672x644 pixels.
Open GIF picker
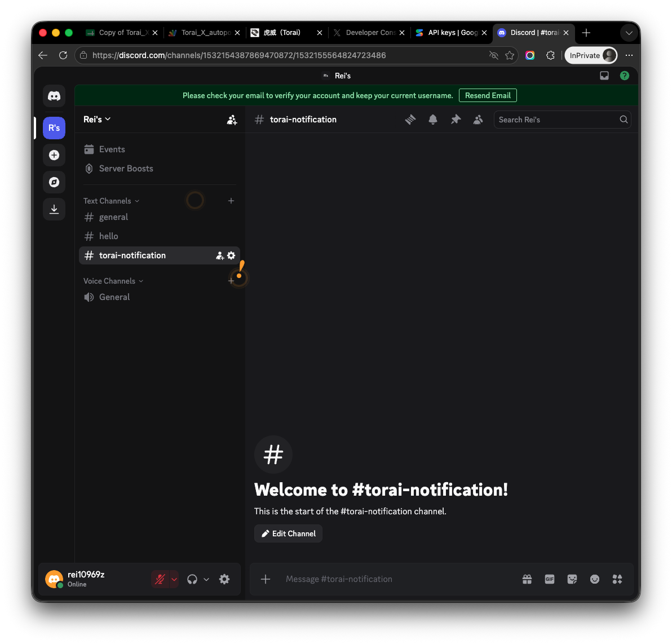pyautogui.click(x=550, y=579)
